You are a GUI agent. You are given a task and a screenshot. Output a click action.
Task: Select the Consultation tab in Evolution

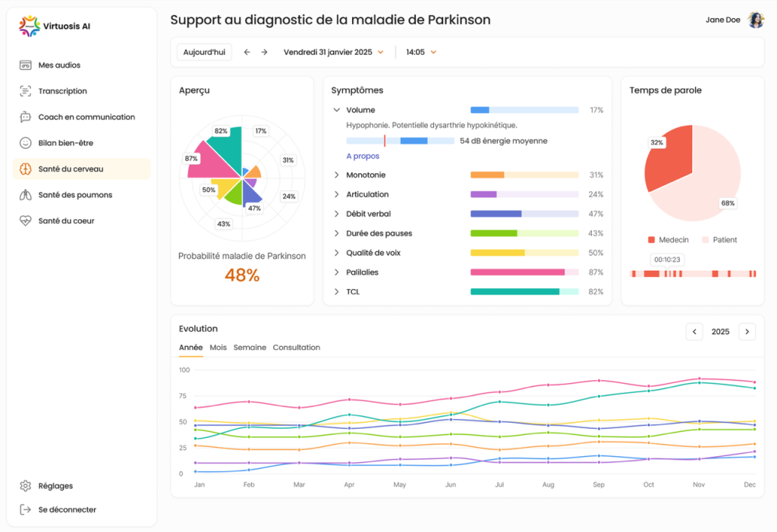pos(296,348)
